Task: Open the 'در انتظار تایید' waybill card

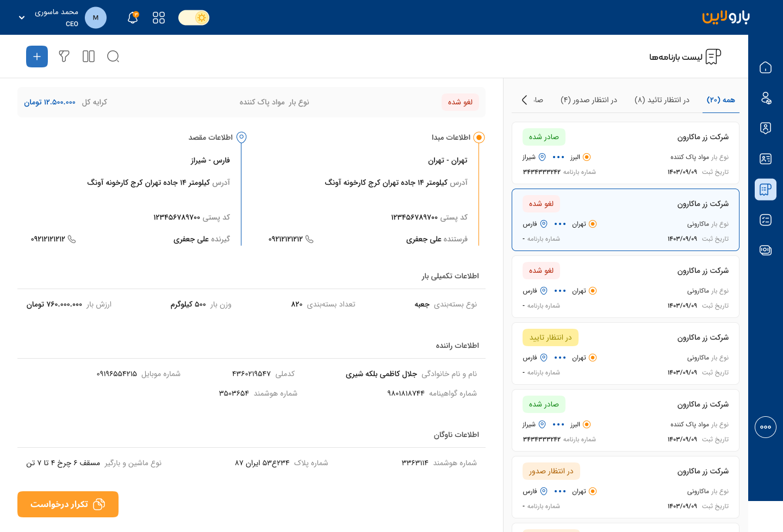Action: (x=625, y=354)
